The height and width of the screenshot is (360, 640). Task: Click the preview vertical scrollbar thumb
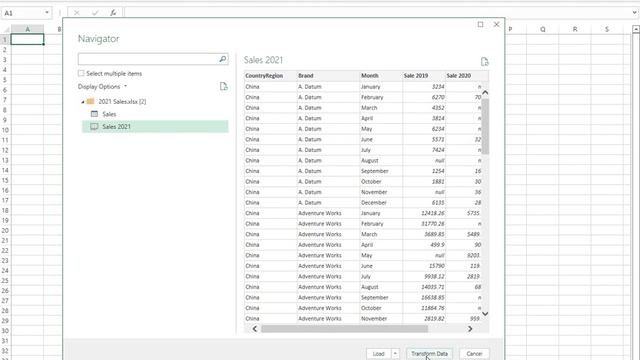(485, 126)
